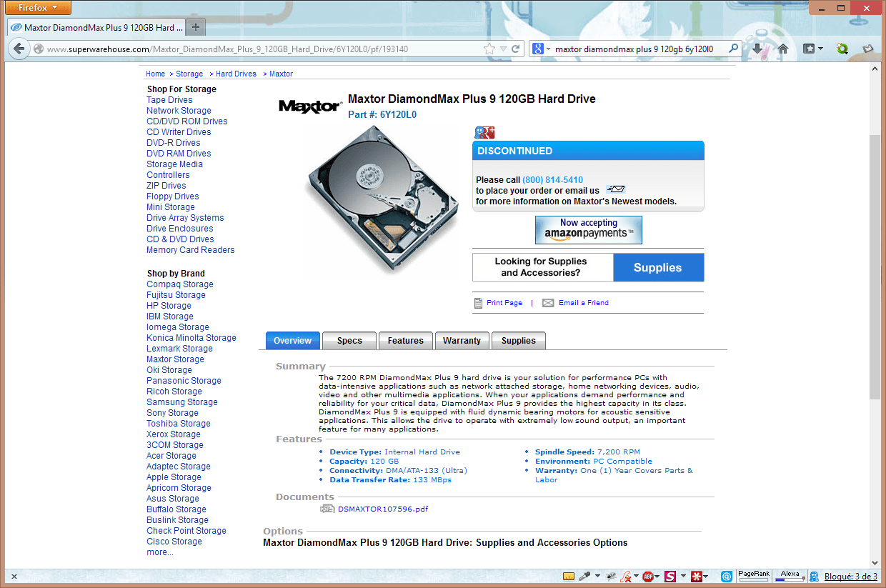
Task: Open the Features tab
Action: 406,341
